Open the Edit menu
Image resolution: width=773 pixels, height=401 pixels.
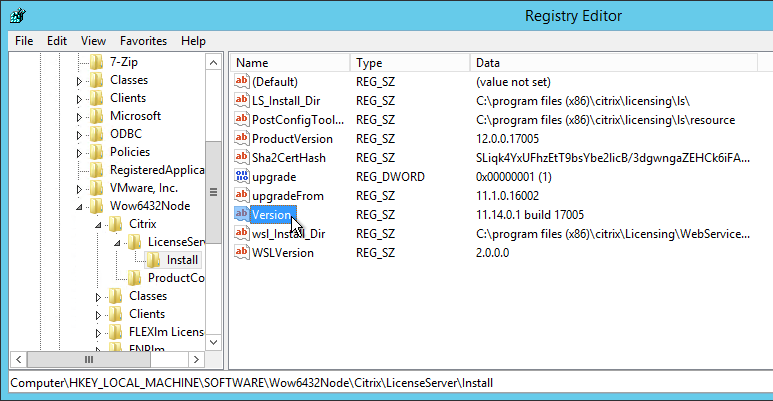pos(57,41)
